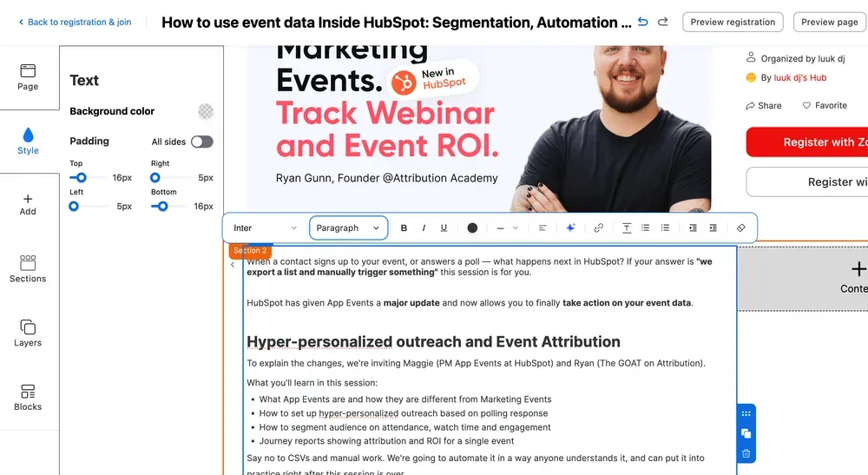Open the line height spacing tool
868x475 pixels.
click(x=627, y=228)
